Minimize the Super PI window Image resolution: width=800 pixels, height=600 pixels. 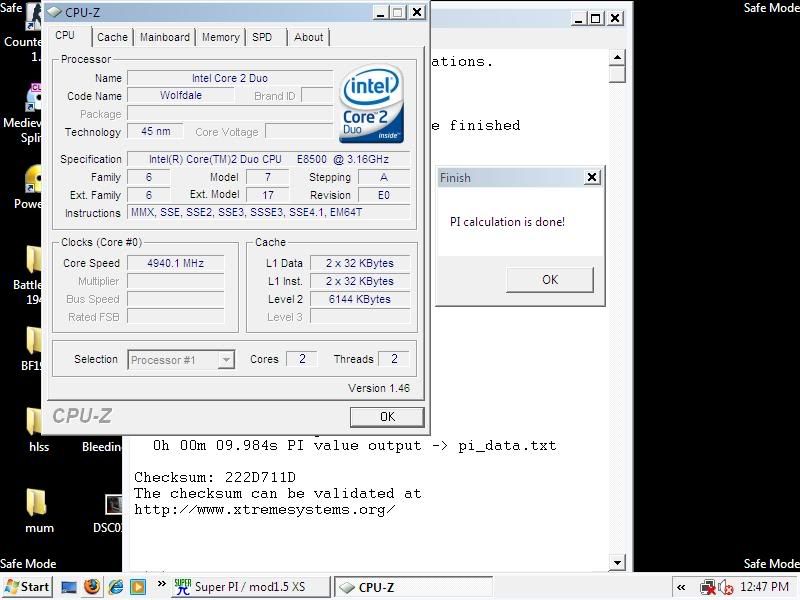578,18
